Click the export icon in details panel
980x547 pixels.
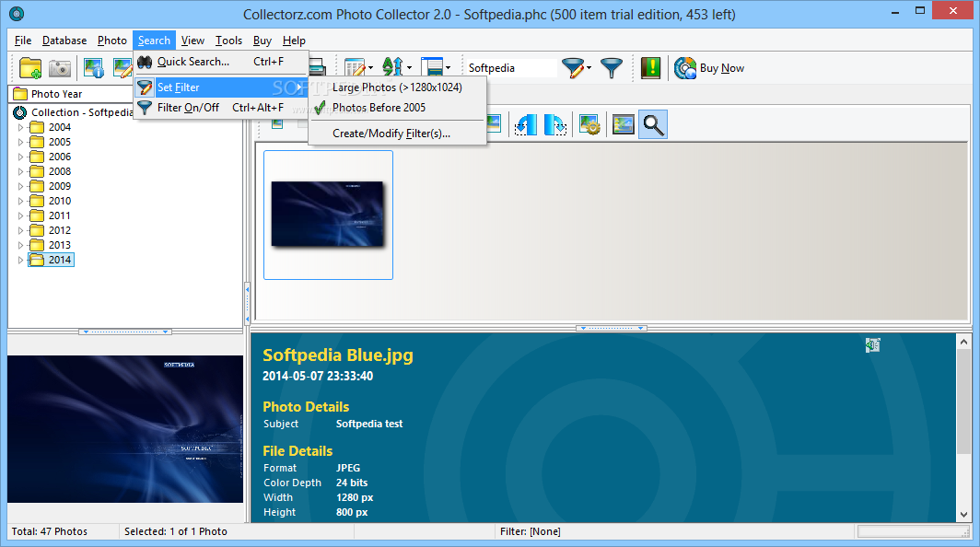[x=873, y=345]
